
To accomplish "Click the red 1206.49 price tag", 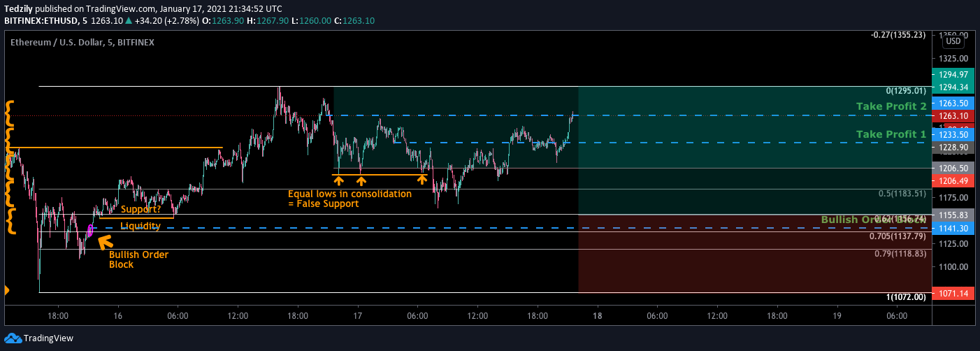I will (953, 181).
